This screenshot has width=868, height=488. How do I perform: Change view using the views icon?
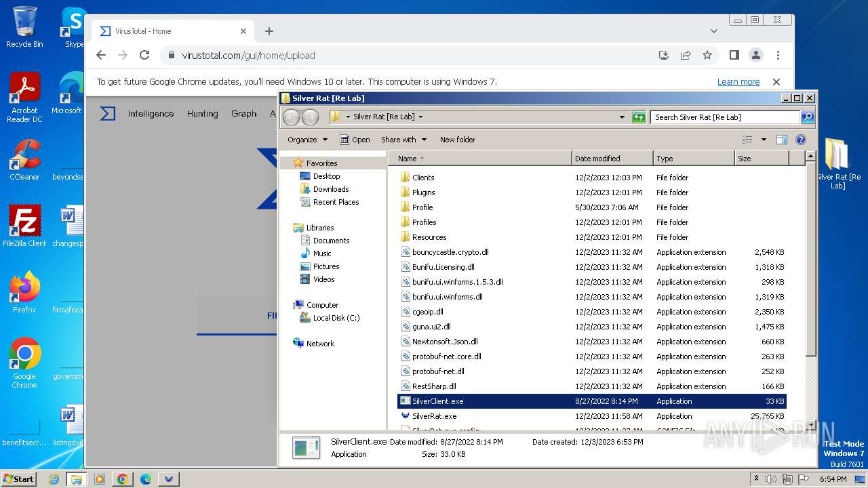[747, 140]
